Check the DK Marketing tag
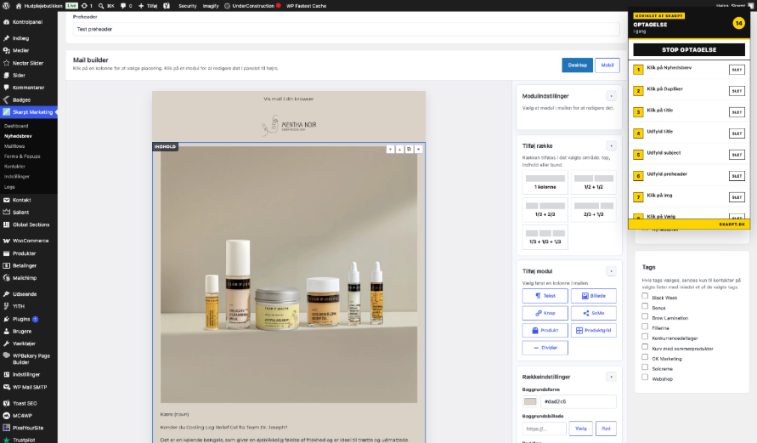757x443 pixels. [645, 357]
